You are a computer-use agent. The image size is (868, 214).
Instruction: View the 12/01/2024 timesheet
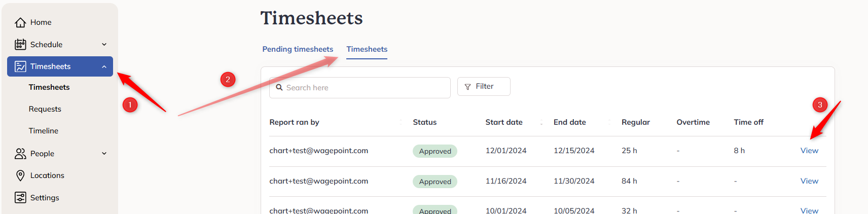(809, 151)
